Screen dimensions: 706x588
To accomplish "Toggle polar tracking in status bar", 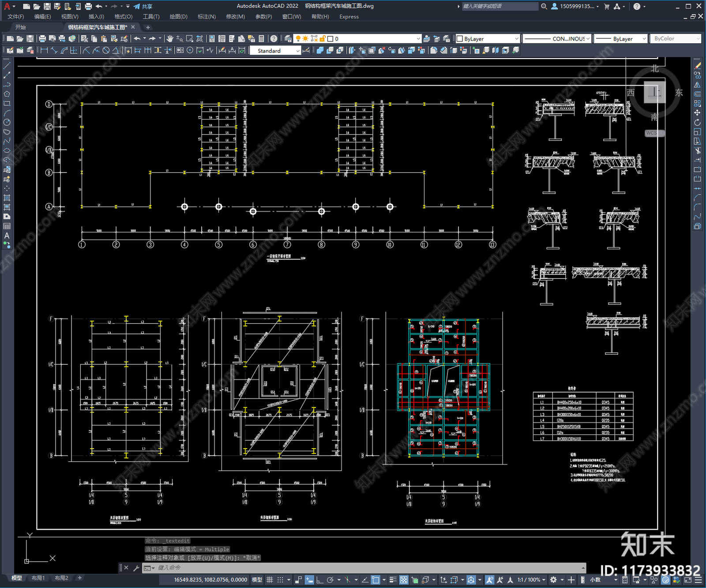I will pyautogui.click(x=330, y=580).
